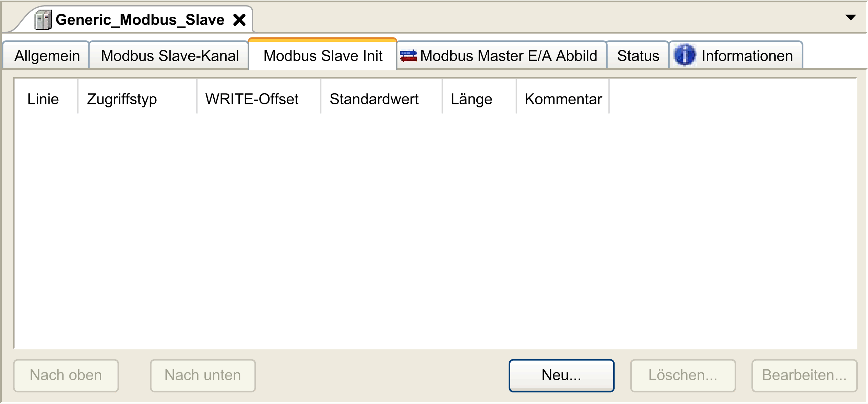
Task: Click the blue Informationen info icon
Action: 685,55
